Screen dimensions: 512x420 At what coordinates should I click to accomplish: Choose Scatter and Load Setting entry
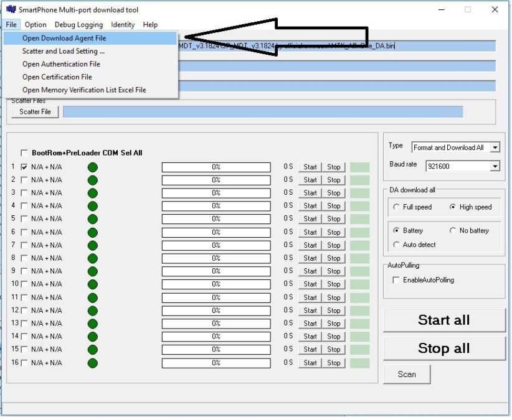tap(90, 51)
